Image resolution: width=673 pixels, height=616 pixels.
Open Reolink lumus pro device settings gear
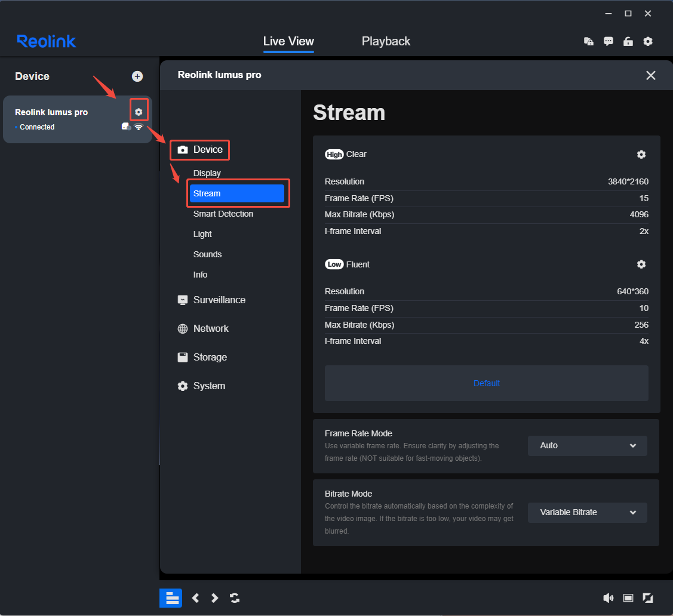point(139,112)
